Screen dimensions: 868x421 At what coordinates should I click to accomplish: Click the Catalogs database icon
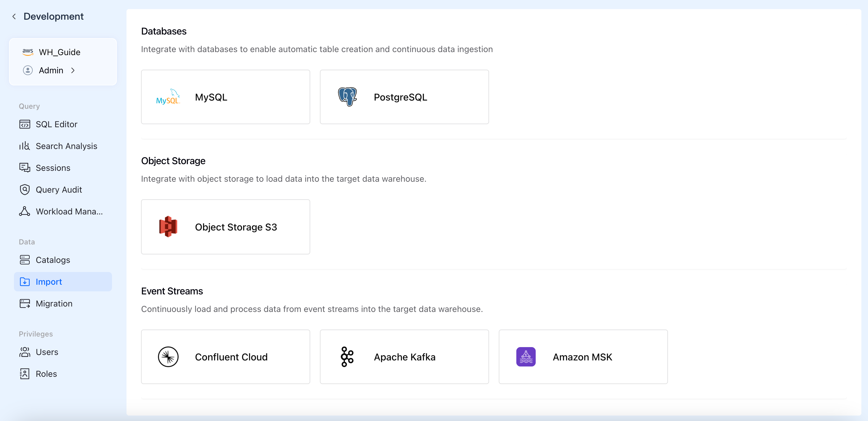click(25, 260)
